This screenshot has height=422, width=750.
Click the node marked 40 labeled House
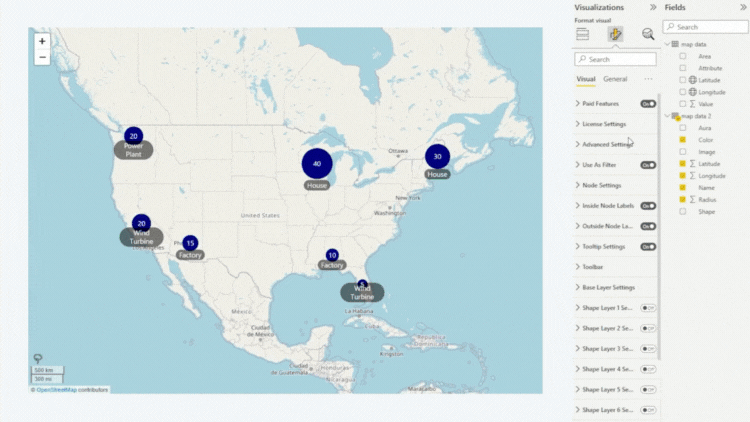point(317,164)
